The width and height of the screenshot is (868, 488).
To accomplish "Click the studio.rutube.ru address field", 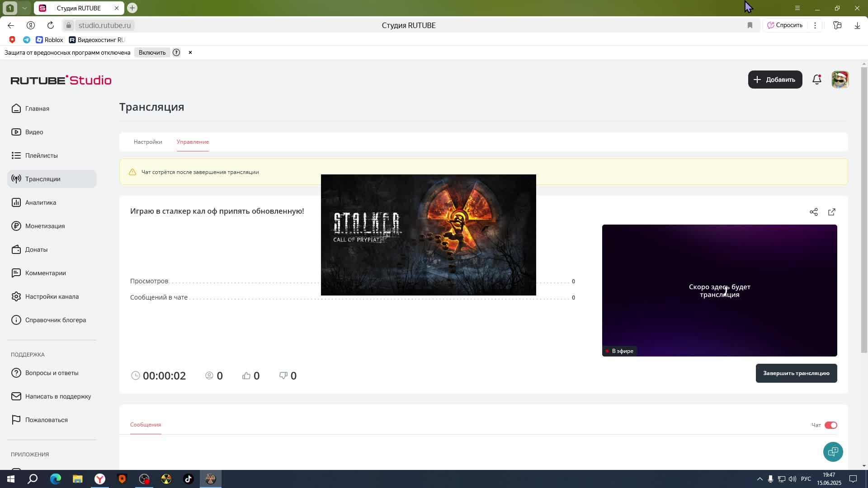I will [104, 25].
